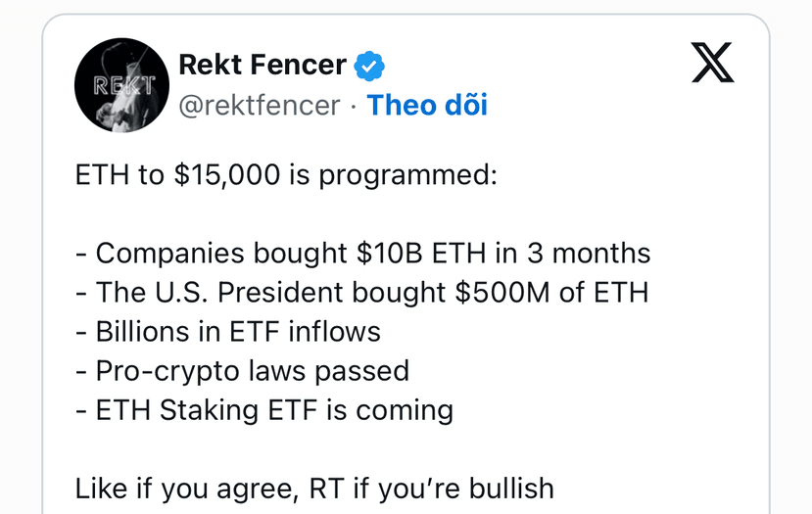Image resolution: width=812 pixels, height=514 pixels.
Task: Click the blue verified badge
Action: (x=369, y=66)
